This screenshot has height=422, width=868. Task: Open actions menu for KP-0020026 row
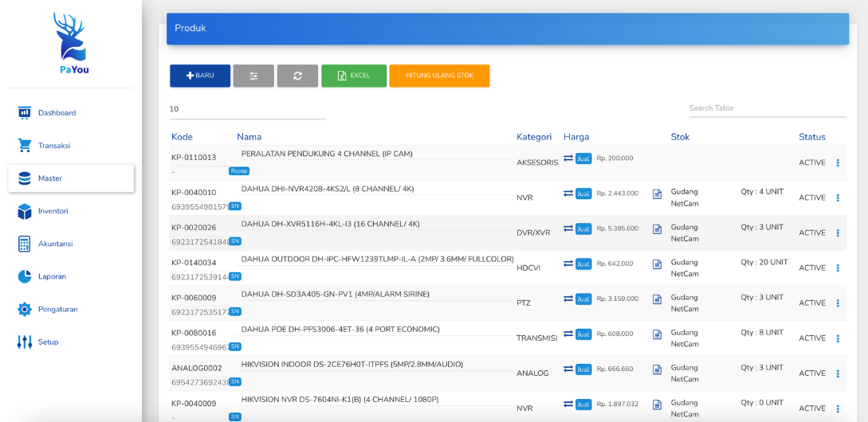pos(838,232)
